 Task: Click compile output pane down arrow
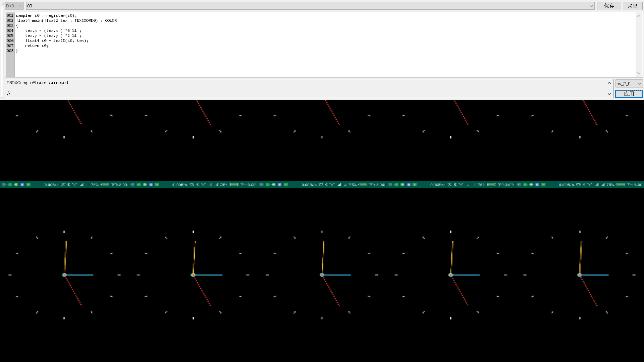tap(609, 94)
